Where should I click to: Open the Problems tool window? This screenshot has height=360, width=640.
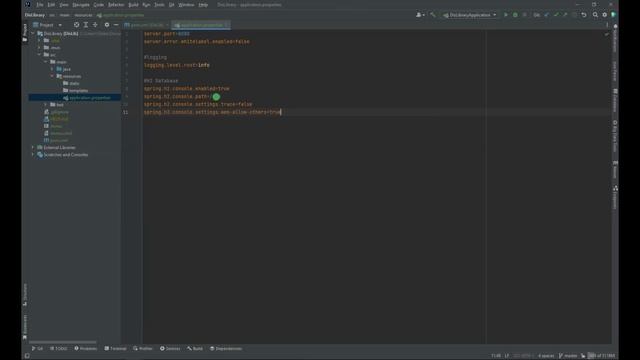click(85, 349)
